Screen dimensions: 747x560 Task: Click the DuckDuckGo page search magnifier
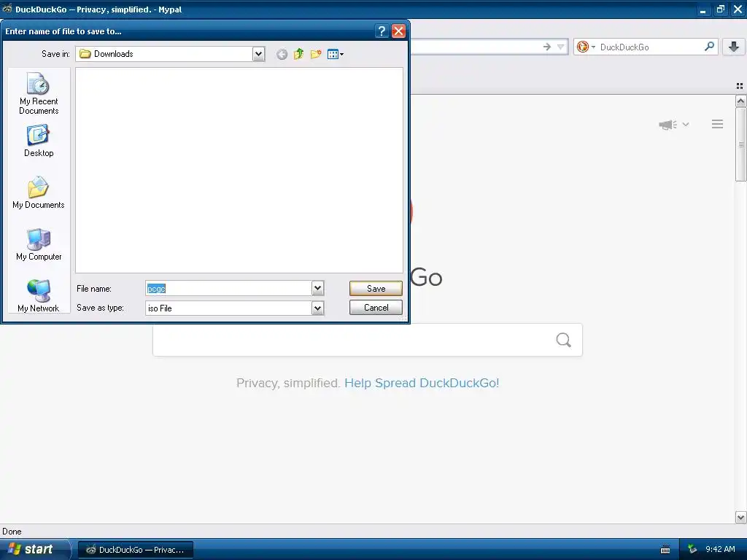click(564, 340)
